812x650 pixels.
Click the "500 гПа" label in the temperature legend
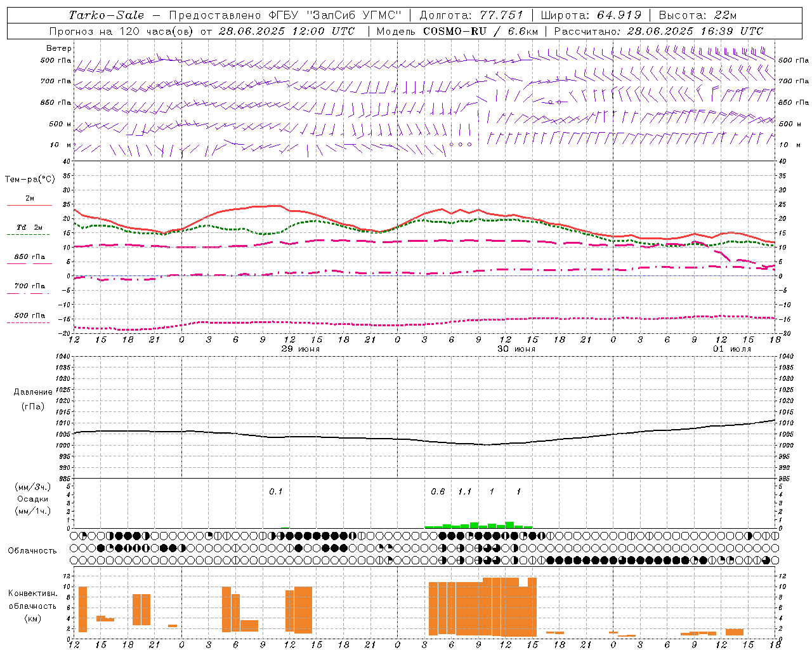[29, 315]
